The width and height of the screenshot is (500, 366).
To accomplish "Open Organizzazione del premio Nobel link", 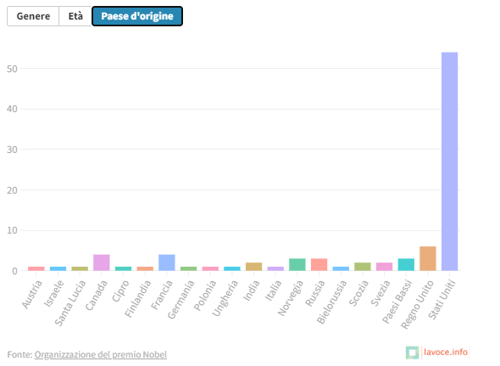I will coord(100,354).
